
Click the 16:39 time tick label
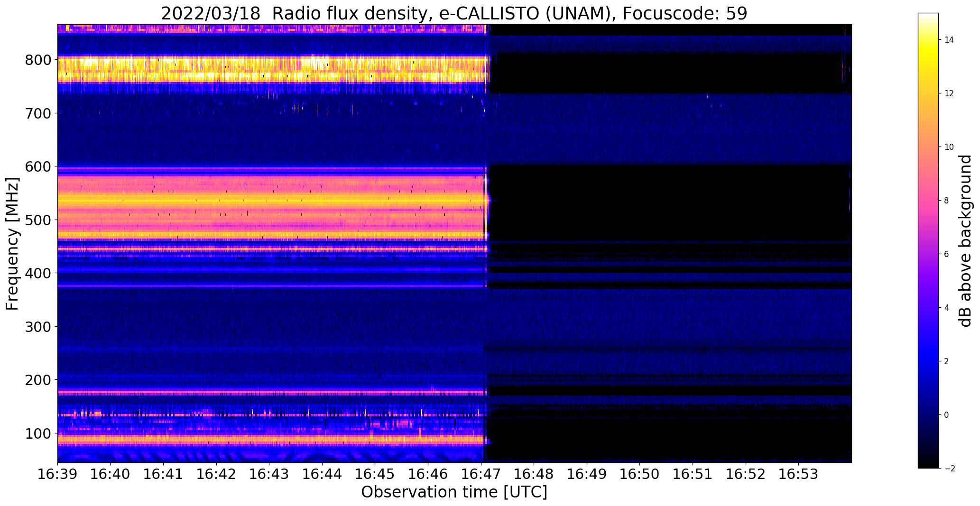[x=57, y=475]
